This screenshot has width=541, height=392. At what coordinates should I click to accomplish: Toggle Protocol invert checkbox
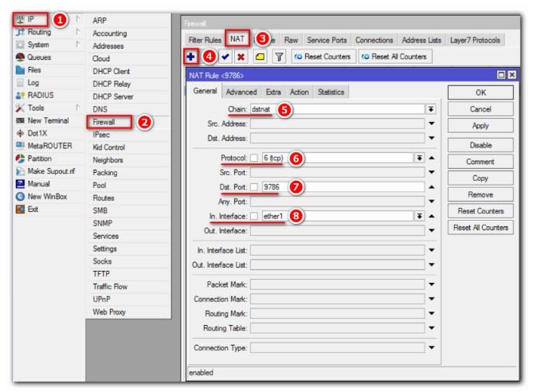(x=254, y=158)
